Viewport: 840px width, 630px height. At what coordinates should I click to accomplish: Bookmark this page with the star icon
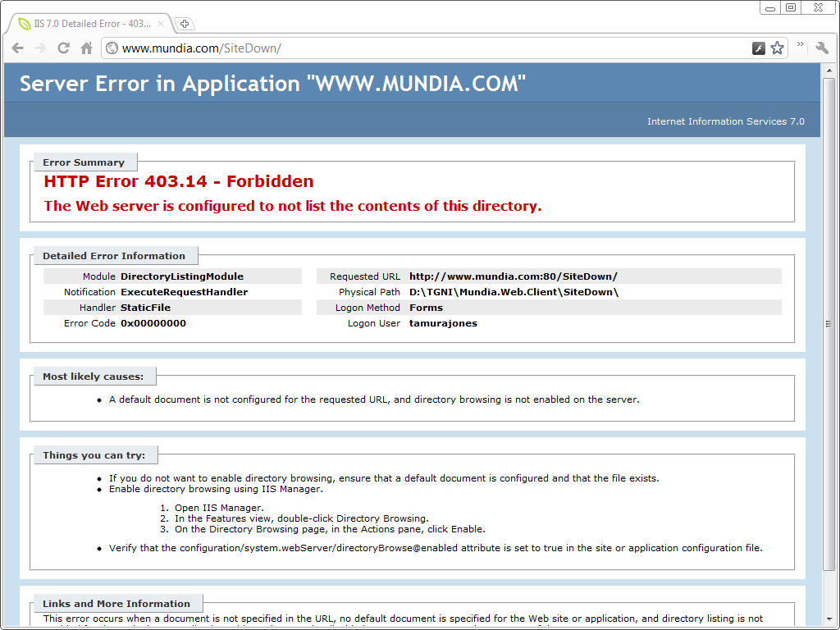pyautogui.click(x=778, y=48)
